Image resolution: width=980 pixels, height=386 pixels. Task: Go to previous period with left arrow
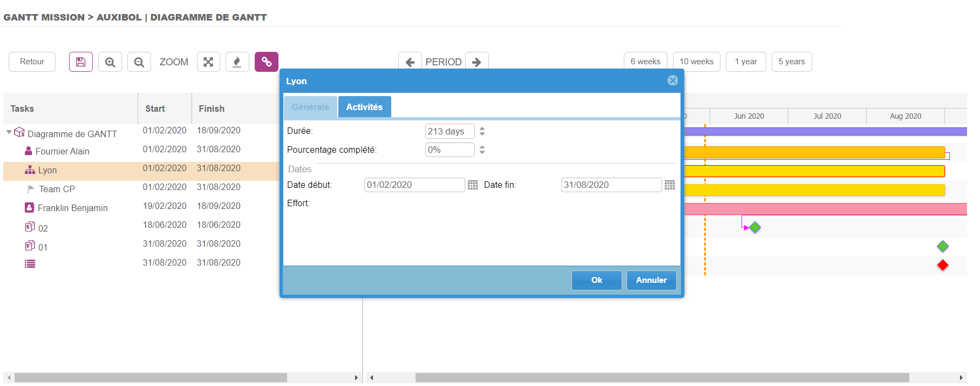(410, 62)
